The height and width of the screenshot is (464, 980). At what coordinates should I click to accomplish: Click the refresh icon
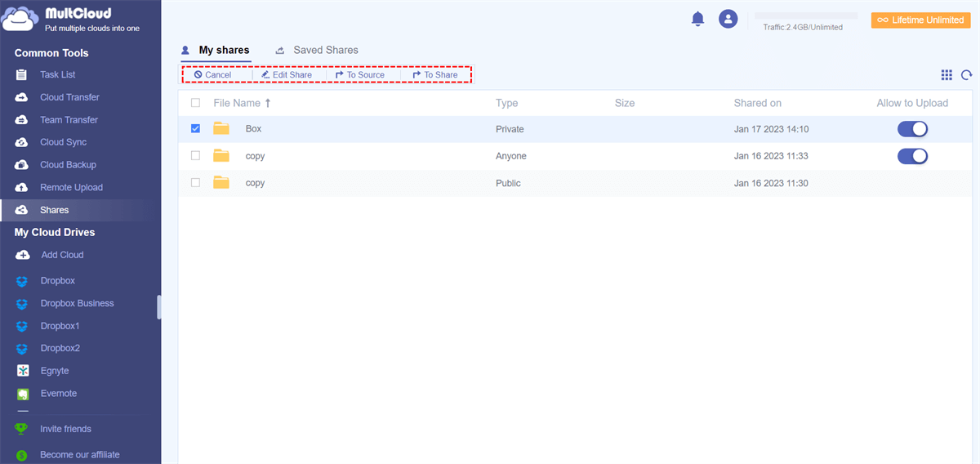(x=966, y=75)
